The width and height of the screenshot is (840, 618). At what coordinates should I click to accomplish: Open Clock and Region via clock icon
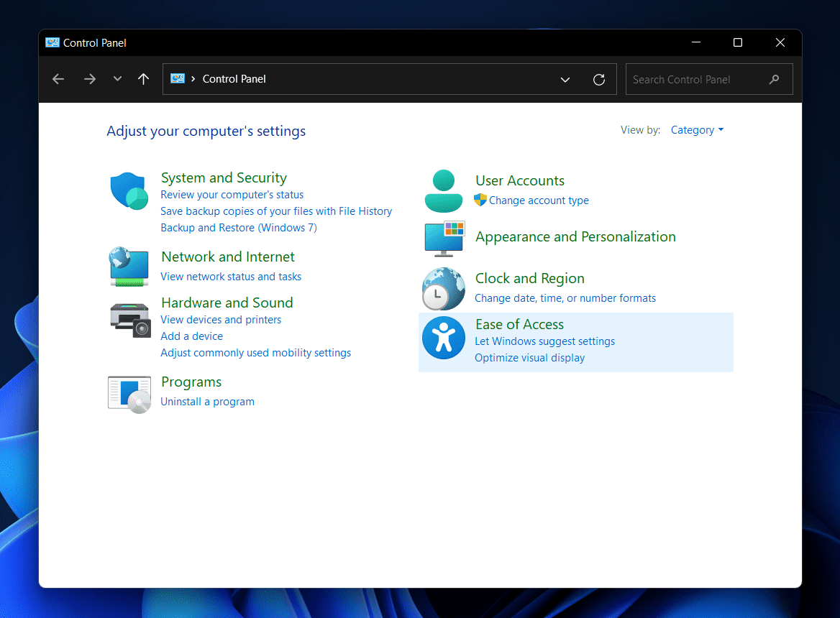click(x=443, y=288)
